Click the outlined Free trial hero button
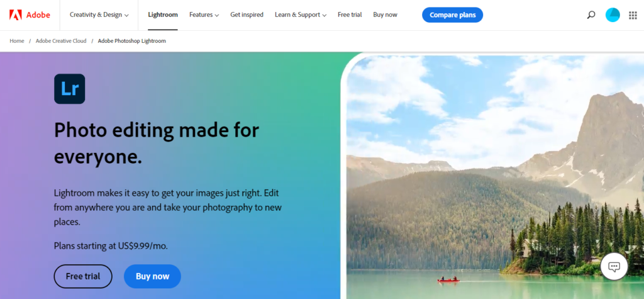This screenshot has width=644, height=299. 83,276
